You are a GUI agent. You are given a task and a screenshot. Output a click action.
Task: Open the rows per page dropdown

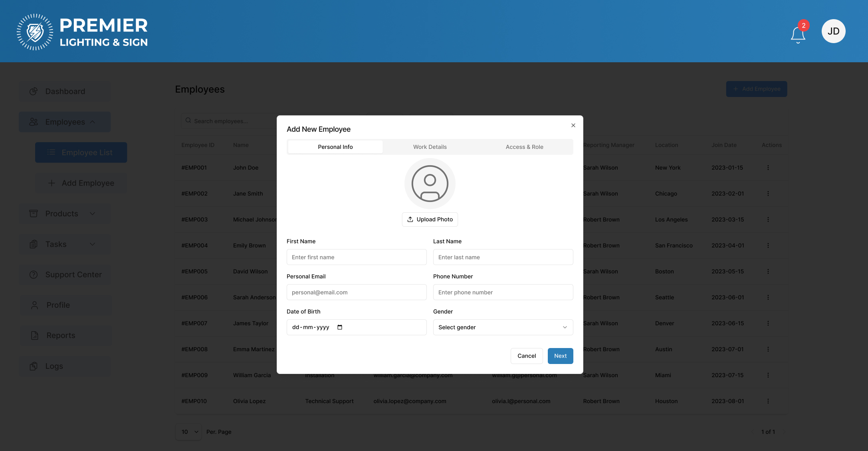pos(188,432)
